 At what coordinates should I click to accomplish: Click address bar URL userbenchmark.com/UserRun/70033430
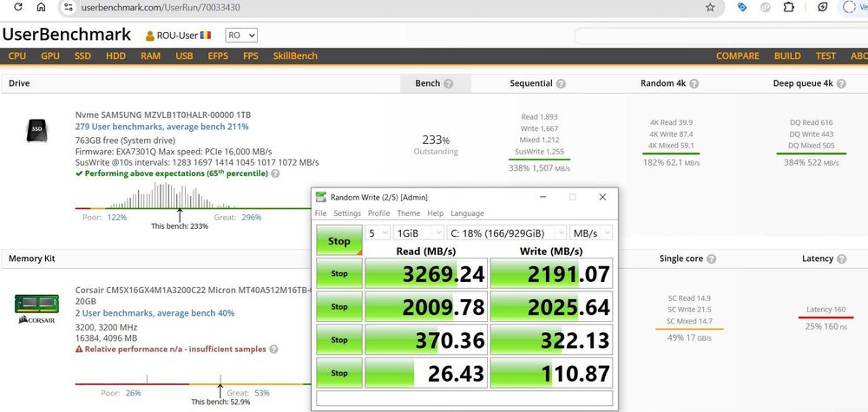coord(161,7)
